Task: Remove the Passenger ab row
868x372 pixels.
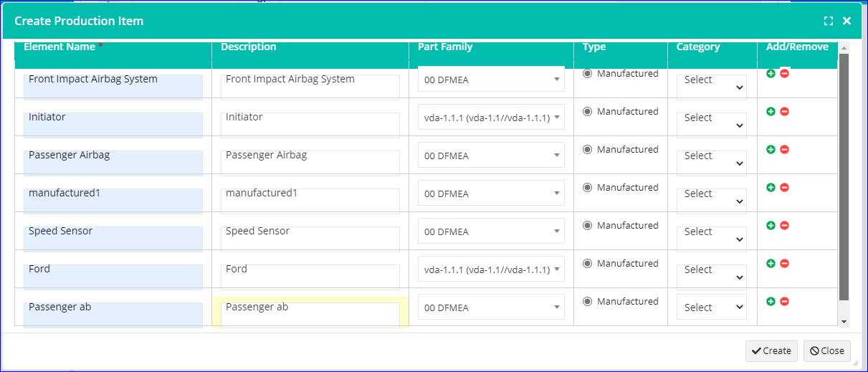Action: [x=784, y=302]
